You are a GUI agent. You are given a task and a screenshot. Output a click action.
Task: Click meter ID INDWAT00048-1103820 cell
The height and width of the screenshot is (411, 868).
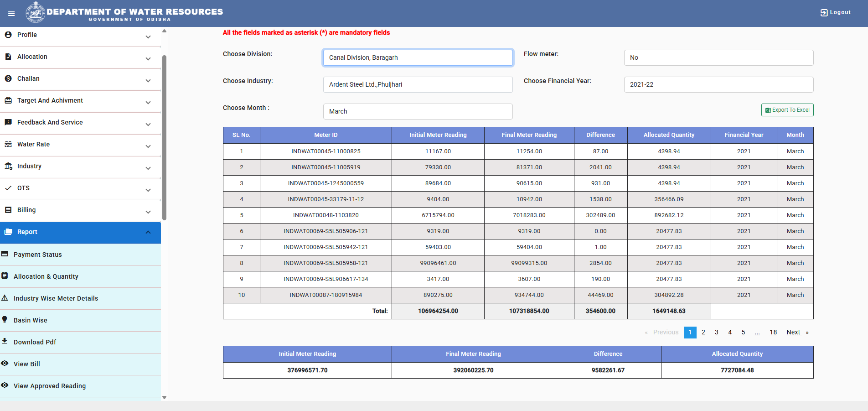pyautogui.click(x=326, y=215)
